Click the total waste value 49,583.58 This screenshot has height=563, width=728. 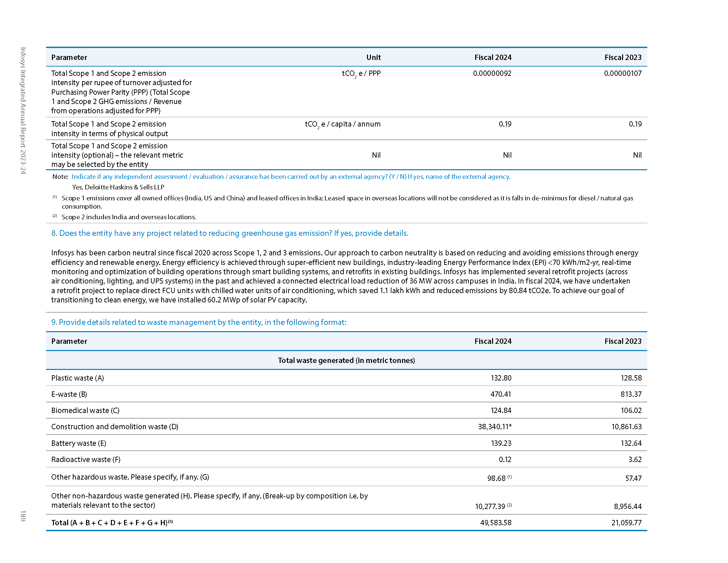[x=496, y=523]
